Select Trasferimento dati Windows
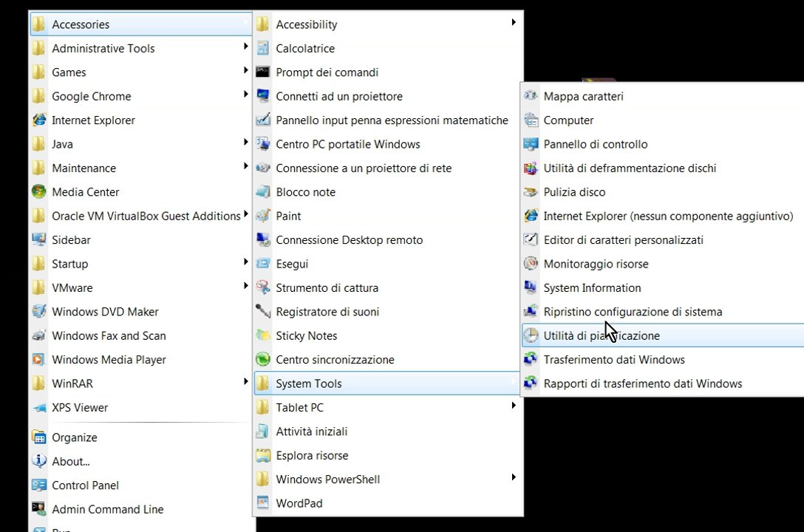804x532 pixels. [x=663, y=359]
